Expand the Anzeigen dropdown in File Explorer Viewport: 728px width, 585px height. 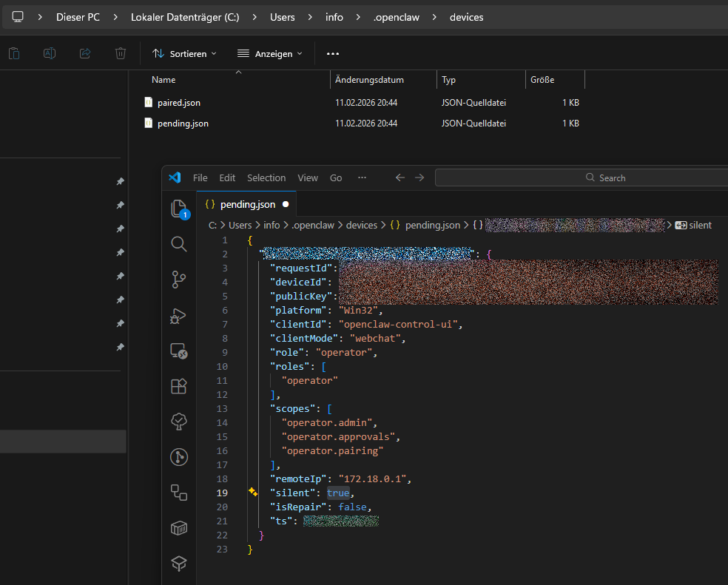coord(269,53)
